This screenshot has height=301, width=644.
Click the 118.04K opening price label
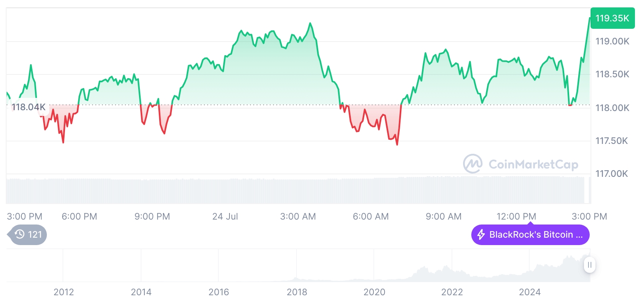tap(29, 107)
